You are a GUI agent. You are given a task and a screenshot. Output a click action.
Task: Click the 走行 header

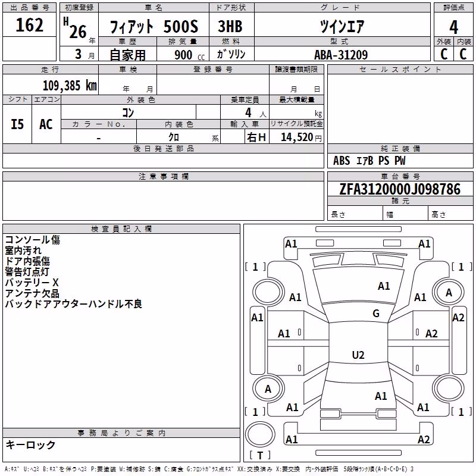click(x=51, y=70)
